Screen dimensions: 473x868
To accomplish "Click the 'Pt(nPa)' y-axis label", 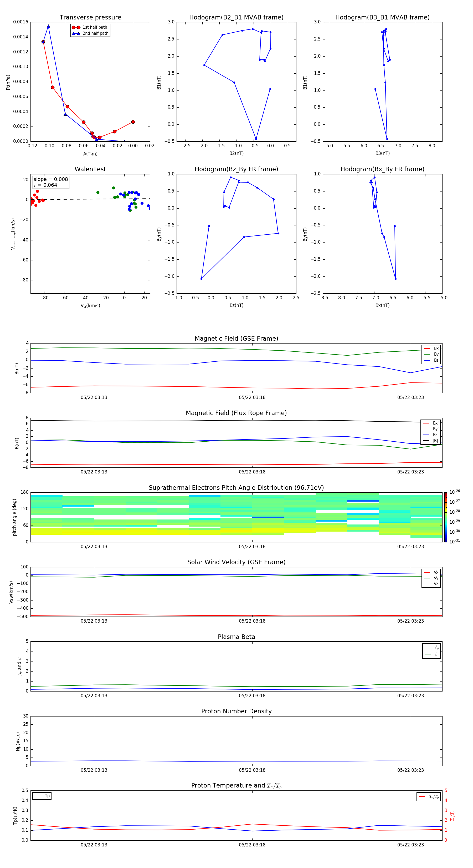I will pos(8,82).
